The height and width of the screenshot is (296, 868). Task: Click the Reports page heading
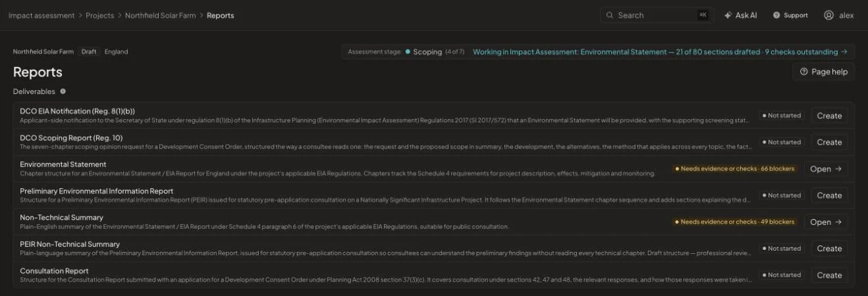(x=38, y=72)
